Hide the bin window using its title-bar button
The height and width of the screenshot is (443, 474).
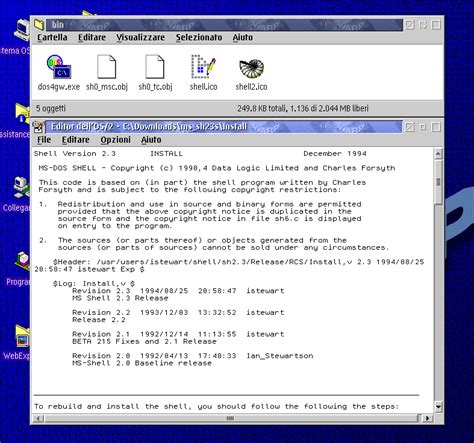(x=423, y=25)
